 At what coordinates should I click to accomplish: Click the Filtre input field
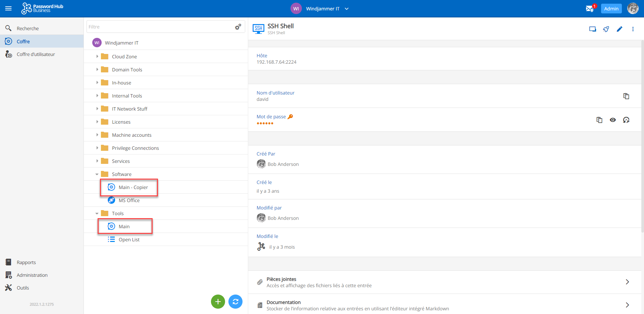point(159,27)
